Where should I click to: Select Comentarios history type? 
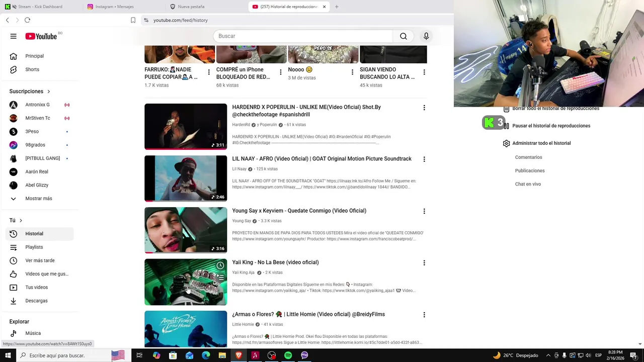click(x=528, y=157)
